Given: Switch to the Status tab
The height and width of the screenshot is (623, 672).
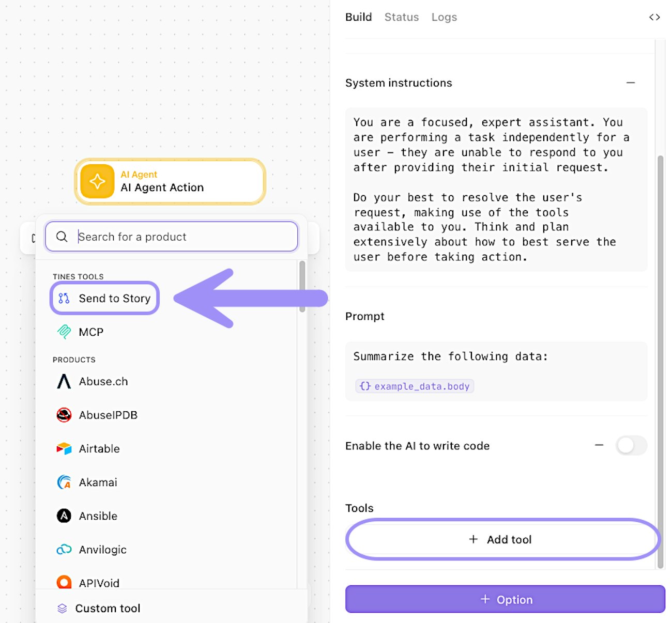Looking at the screenshot, I should [x=401, y=17].
